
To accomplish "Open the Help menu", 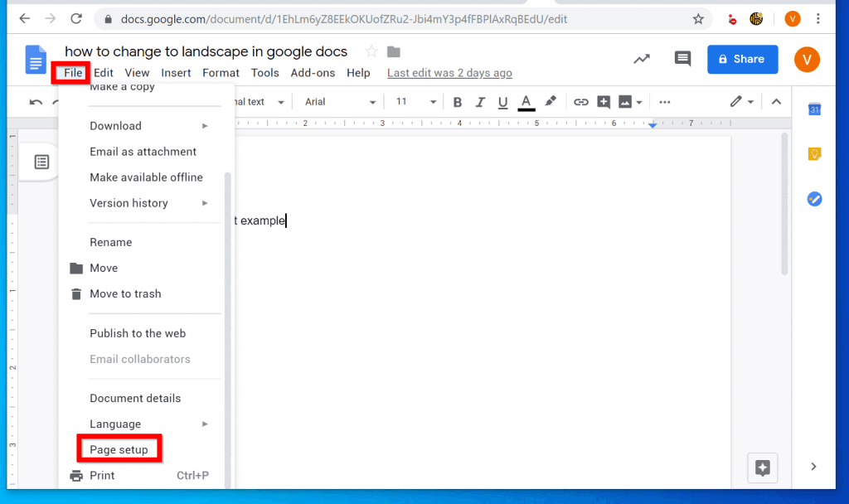I will (x=358, y=73).
